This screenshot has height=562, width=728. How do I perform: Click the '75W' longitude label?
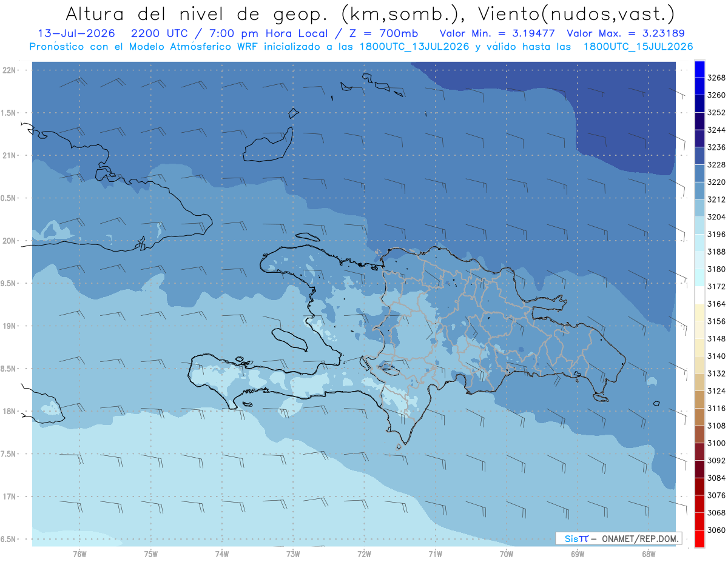point(151,554)
